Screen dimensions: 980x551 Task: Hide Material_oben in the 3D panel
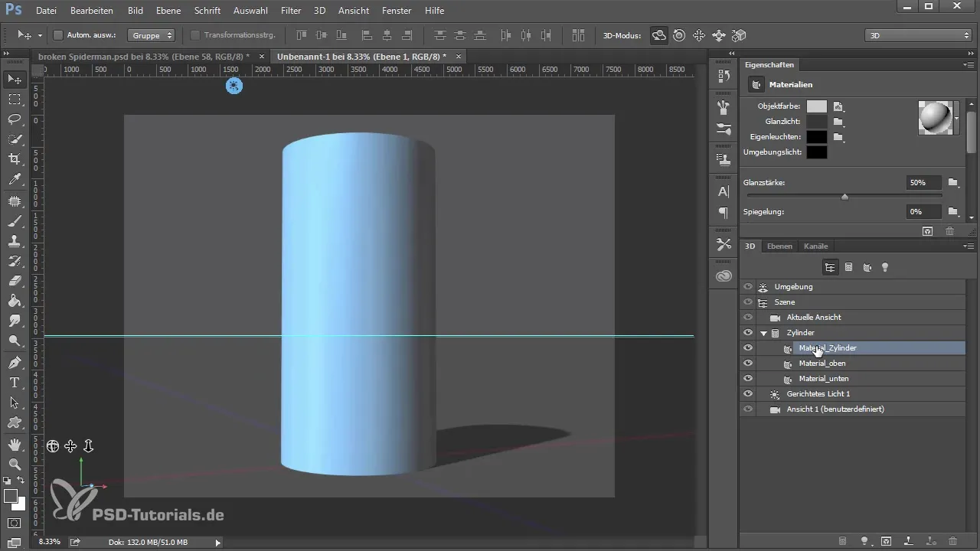coord(748,364)
